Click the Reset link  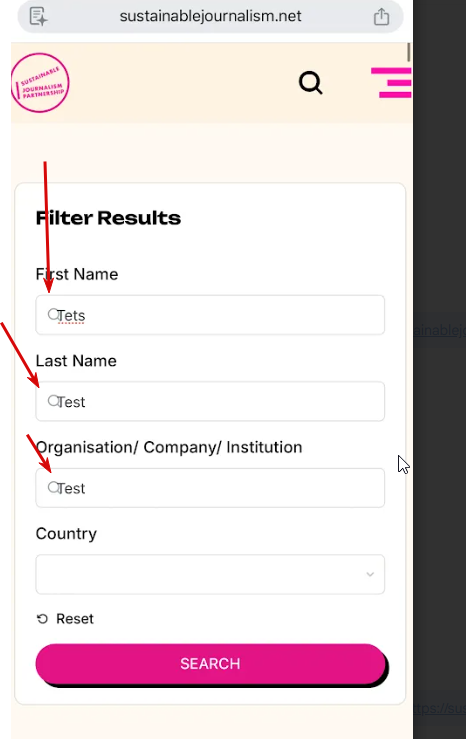click(74, 619)
